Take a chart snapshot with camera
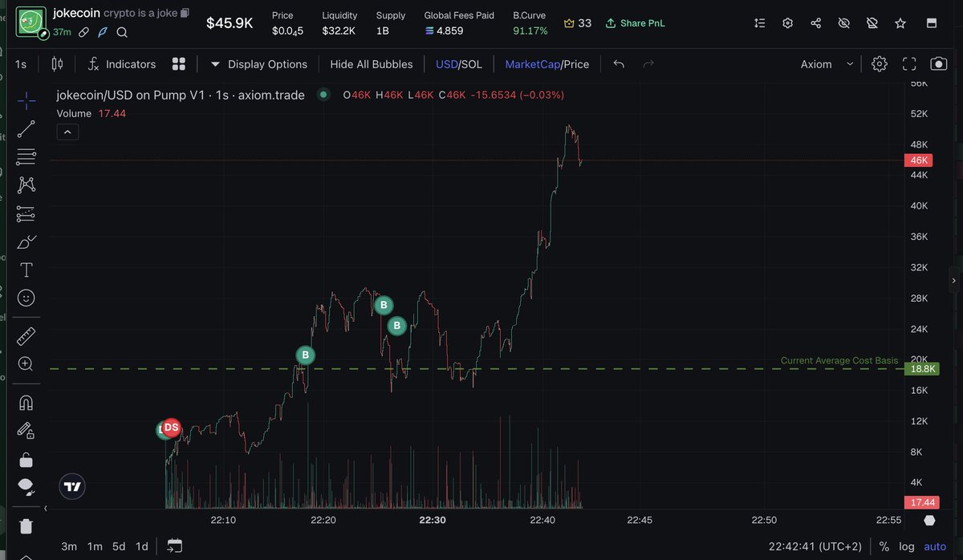Image resolution: width=963 pixels, height=560 pixels. click(938, 64)
